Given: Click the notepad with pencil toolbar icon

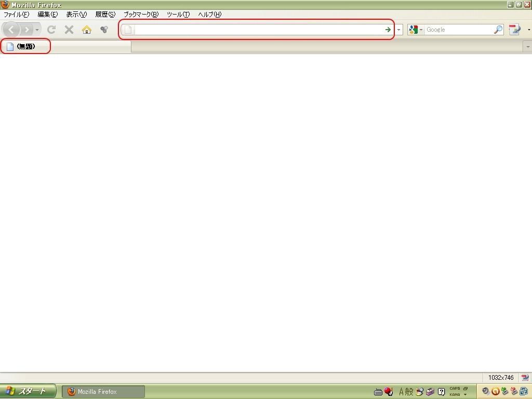Looking at the screenshot, I should pos(515,30).
